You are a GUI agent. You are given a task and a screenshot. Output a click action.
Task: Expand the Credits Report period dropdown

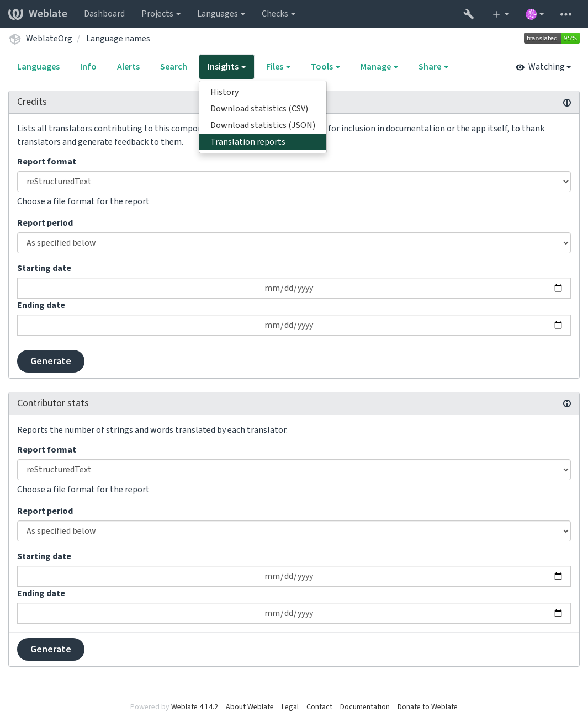[294, 243]
